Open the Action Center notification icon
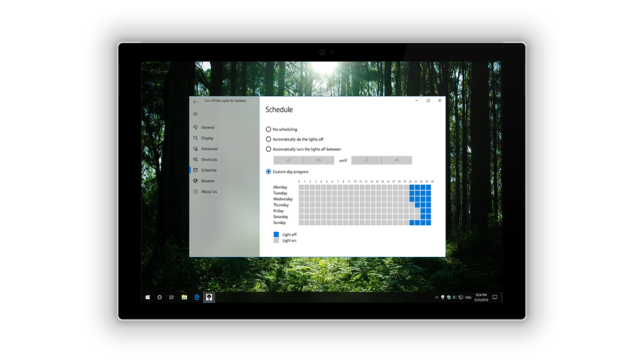 click(x=495, y=297)
